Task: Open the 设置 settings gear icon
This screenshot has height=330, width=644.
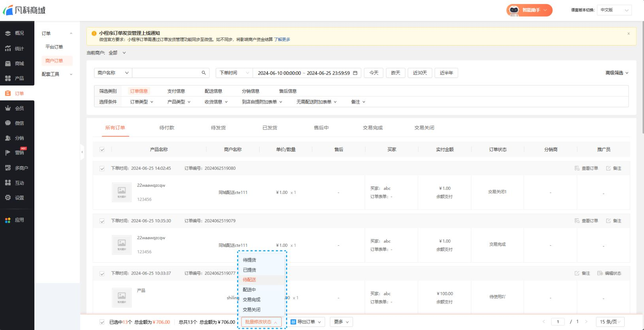Action: tap(8, 197)
